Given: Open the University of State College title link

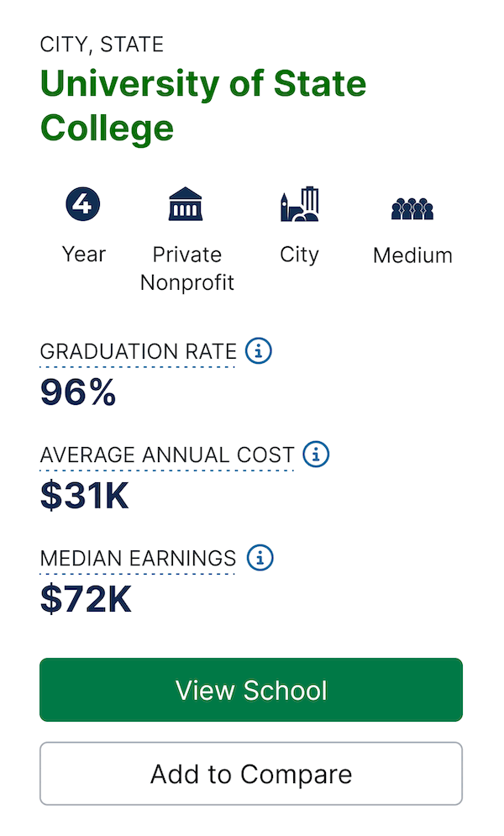Looking at the screenshot, I should (203, 106).
